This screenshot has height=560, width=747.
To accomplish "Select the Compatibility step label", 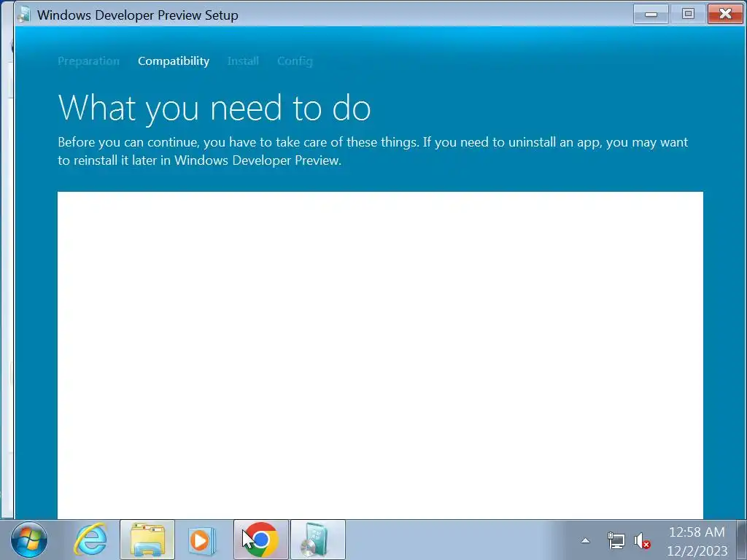I will click(174, 61).
